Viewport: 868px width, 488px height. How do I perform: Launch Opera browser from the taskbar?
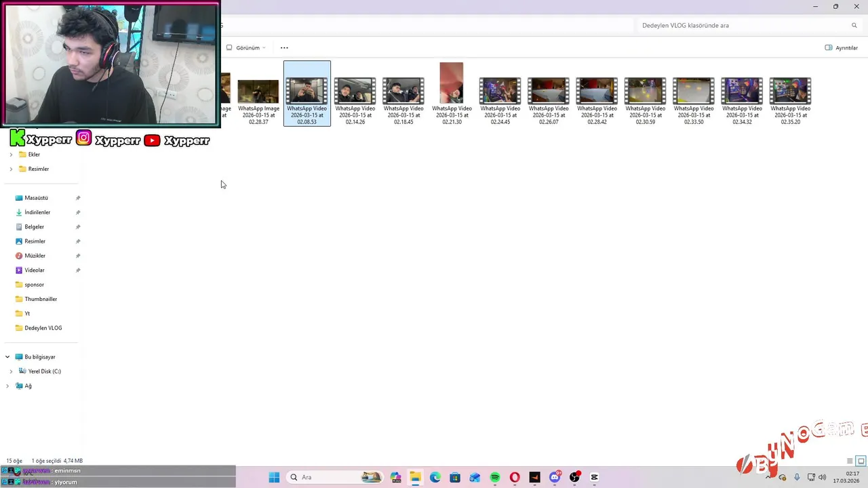tap(515, 477)
